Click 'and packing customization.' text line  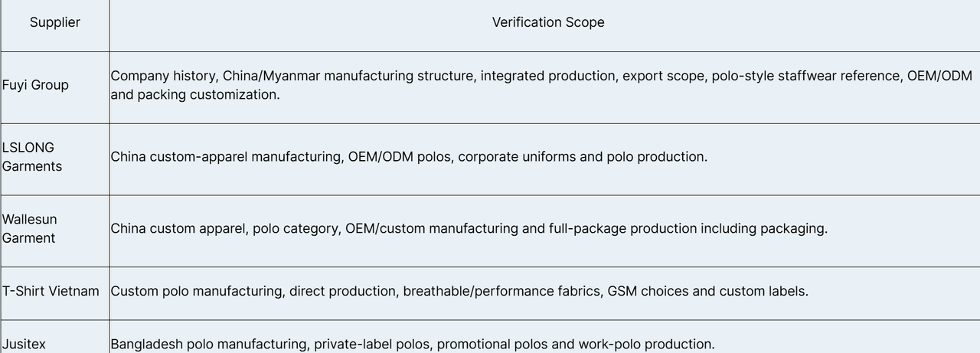[195, 94]
